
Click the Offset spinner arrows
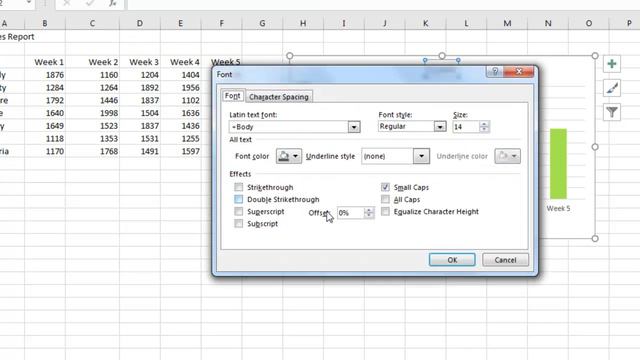tap(369, 213)
